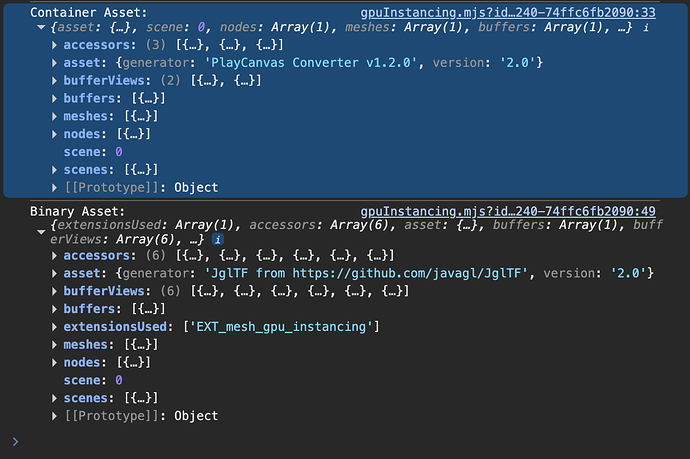Collapse the Container Asset root object
690x459 pixels.
(41, 29)
